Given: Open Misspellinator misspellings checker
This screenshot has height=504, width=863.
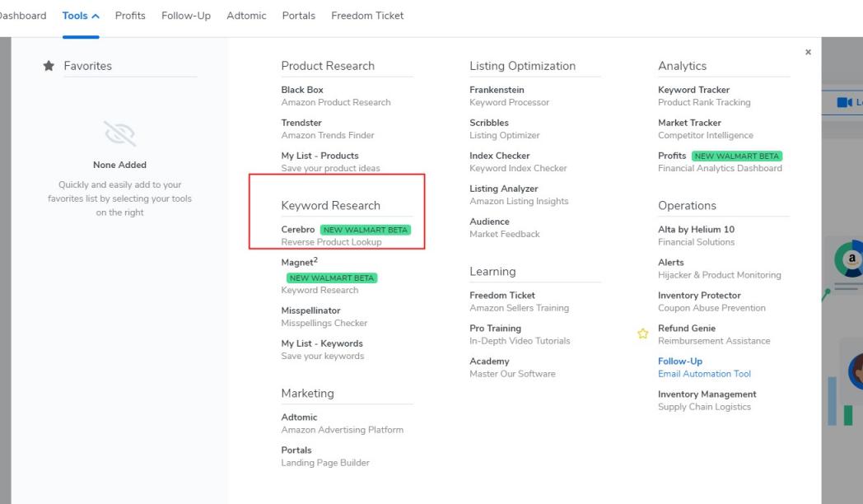Looking at the screenshot, I should (x=310, y=310).
